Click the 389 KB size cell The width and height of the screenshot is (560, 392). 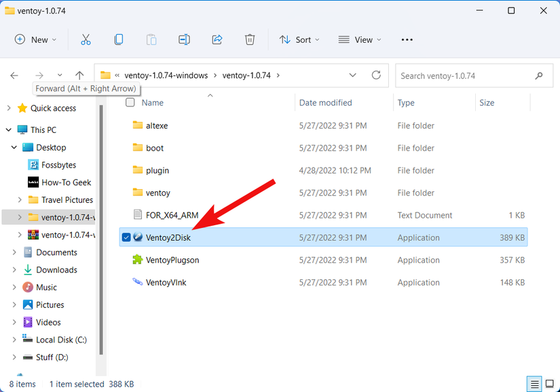[x=512, y=237]
